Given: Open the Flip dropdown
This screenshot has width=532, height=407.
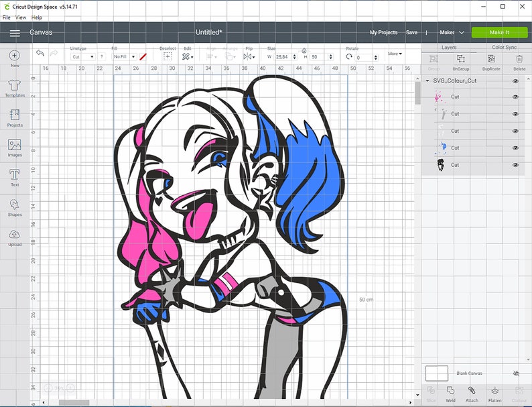Looking at the screenshot, I should click(249, 57).
